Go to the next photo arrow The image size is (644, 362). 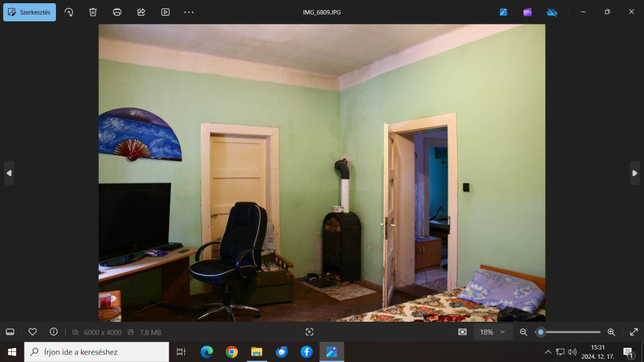pyautogui.click(x=635, y=173)
